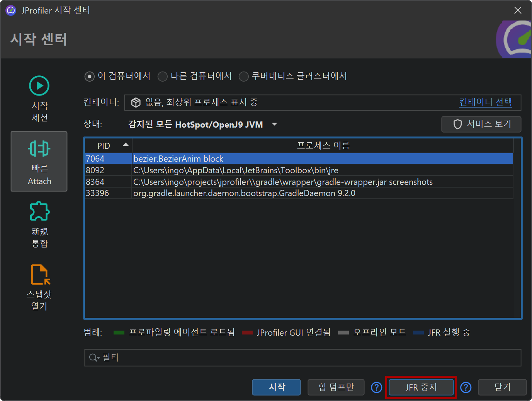The image size is (532, 401).
Task: Select the 이 컴퓨터에서 radio button
Action: pyautogui.click(x=89, y=77)
